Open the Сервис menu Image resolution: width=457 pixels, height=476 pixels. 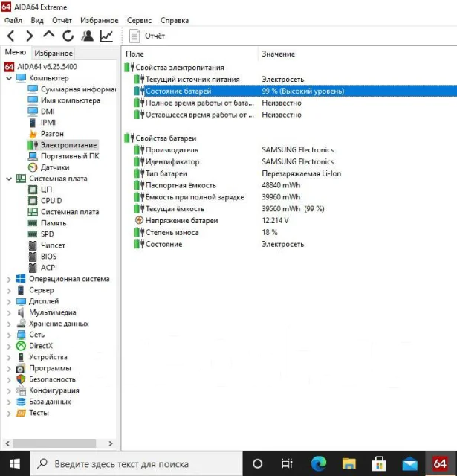[139, 20]
